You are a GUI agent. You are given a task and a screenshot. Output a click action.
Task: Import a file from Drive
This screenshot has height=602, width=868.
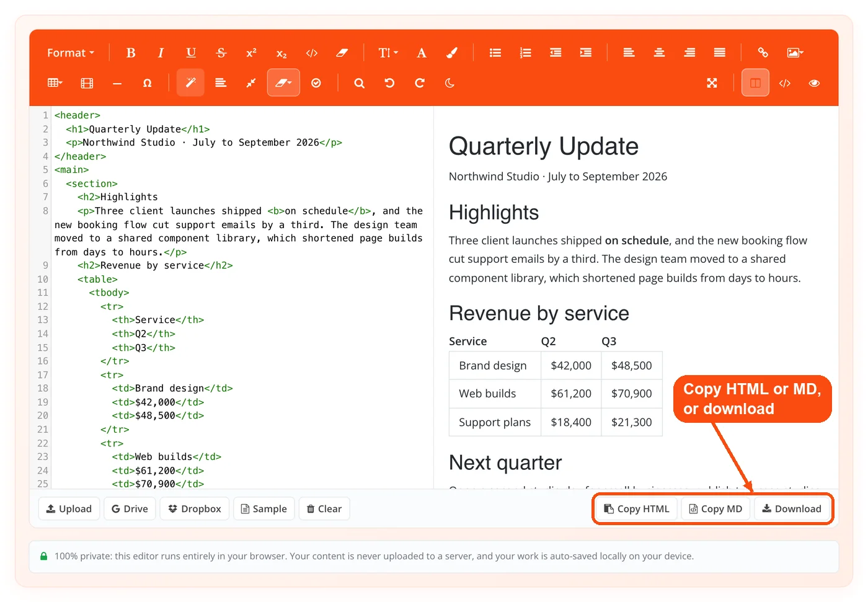[130, 509]
